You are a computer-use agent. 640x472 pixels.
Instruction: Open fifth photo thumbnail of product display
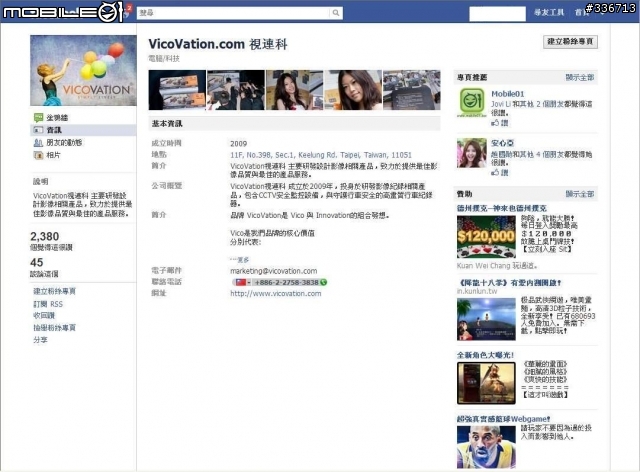(411, 90)
